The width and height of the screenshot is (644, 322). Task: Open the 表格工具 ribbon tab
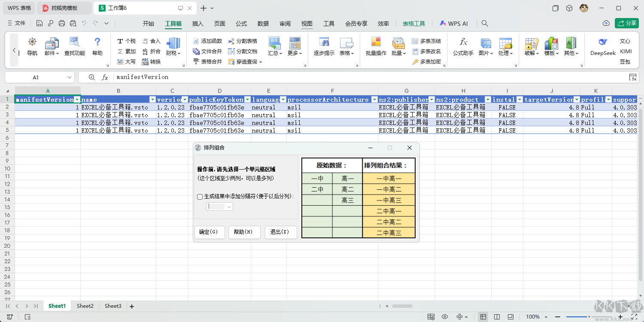point(414,24)
